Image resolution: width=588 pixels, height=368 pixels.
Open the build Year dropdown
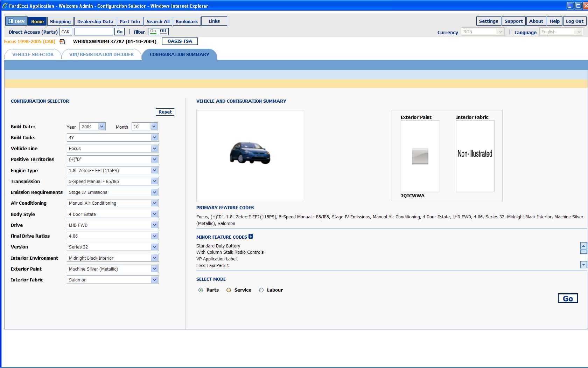tap(101, 127)
